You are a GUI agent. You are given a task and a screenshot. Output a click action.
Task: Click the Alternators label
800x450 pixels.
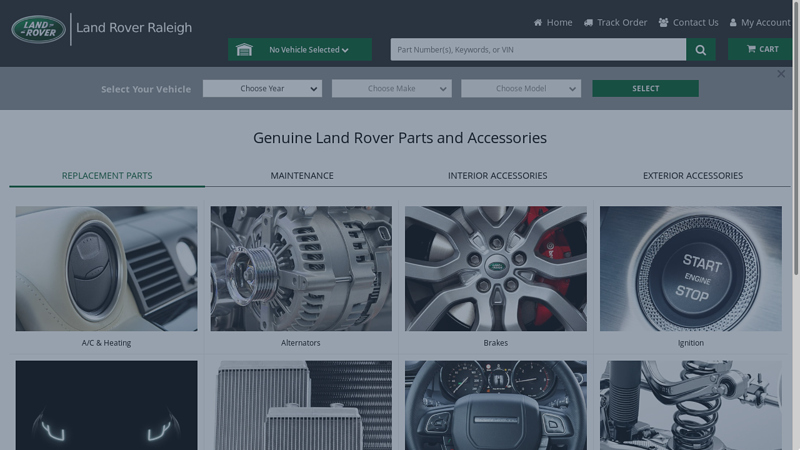(301, 343)
